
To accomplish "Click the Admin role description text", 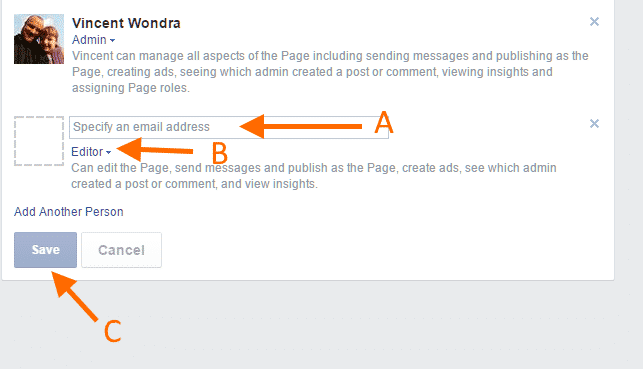I will click(x=330, y=72).
